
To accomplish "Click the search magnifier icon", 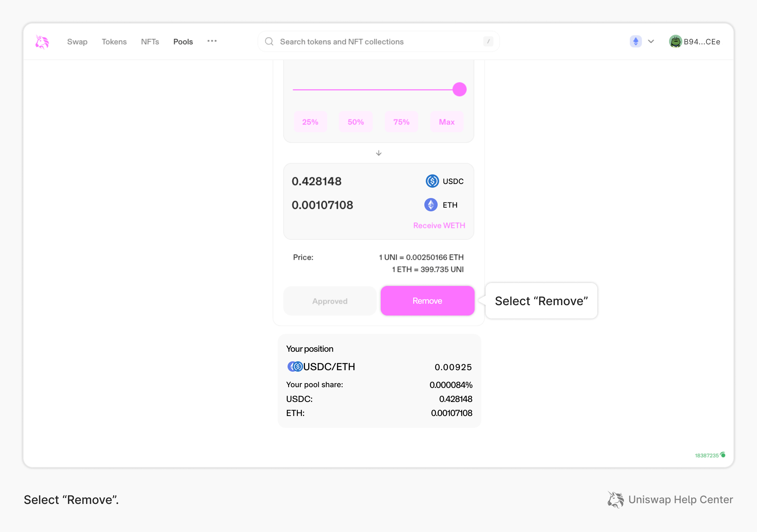I will point(269,41).
